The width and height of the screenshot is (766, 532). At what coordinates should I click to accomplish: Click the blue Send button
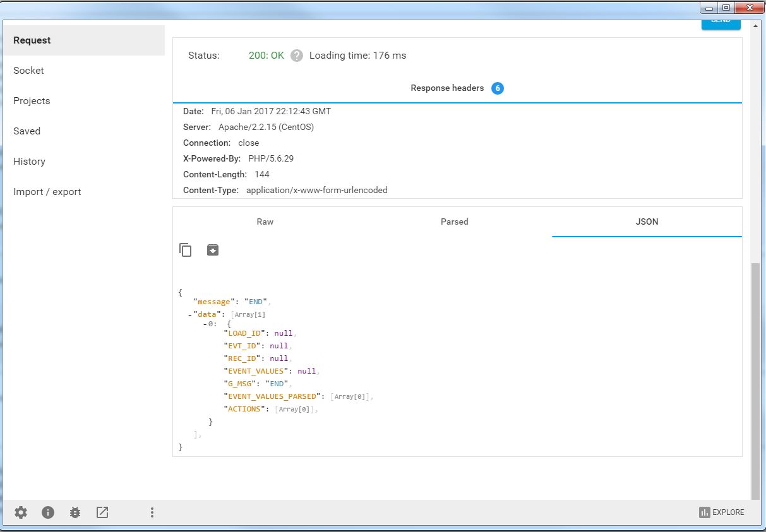(721, 24)
